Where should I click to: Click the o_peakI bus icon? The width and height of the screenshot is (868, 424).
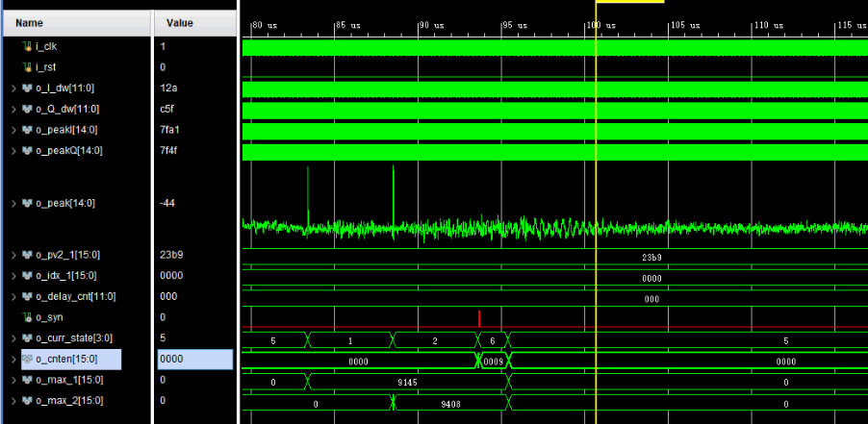(27, 130)
